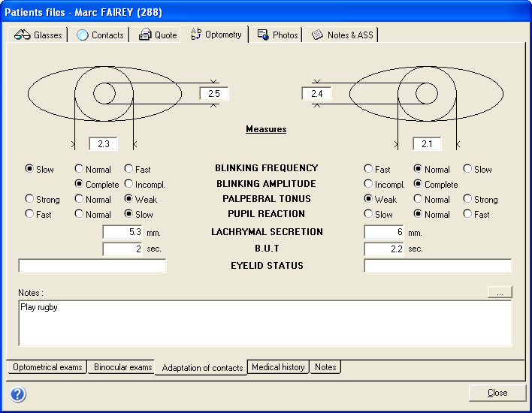532x413 pixels.
Task: Open the Optometrical exams tab
Action: pos(47,367)
